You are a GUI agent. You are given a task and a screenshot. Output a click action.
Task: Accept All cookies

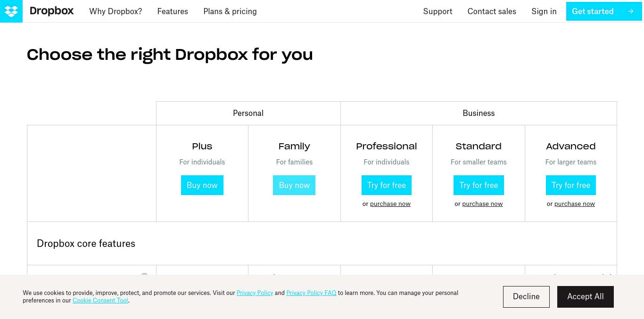[586, 297]
